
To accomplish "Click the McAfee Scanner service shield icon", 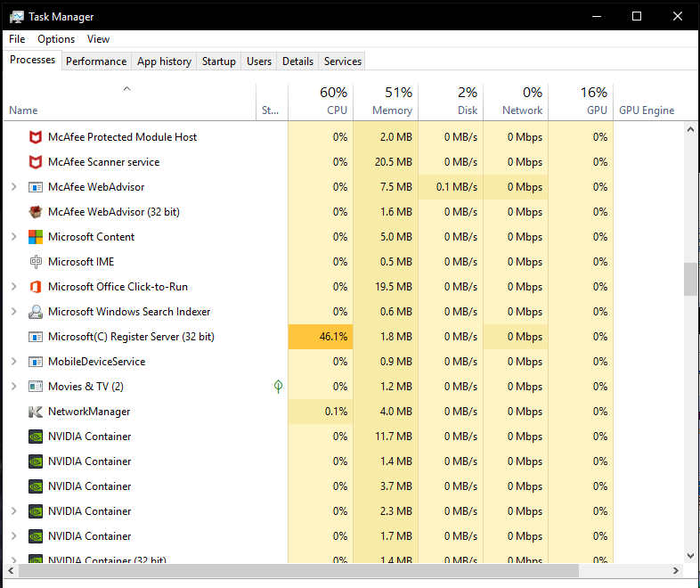I will coord(36,162).
